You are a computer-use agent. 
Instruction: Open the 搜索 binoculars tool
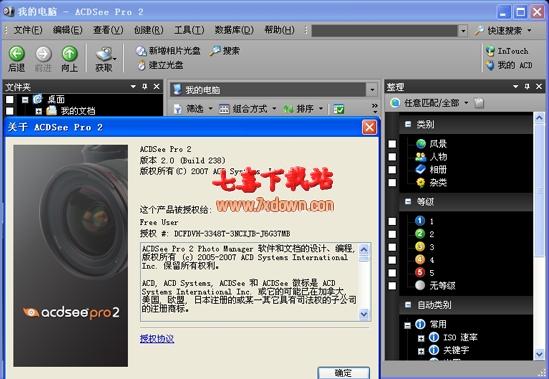tap(215, 51)
